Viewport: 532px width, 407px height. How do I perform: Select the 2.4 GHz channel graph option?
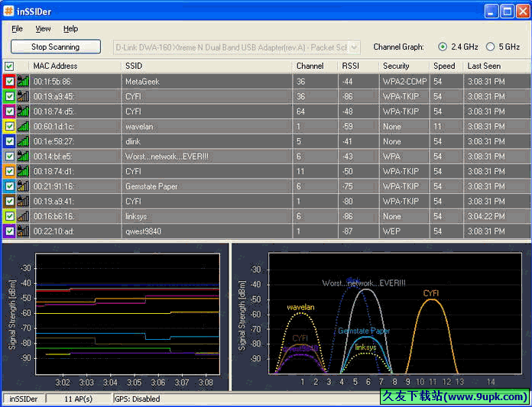tap(443, 47)
